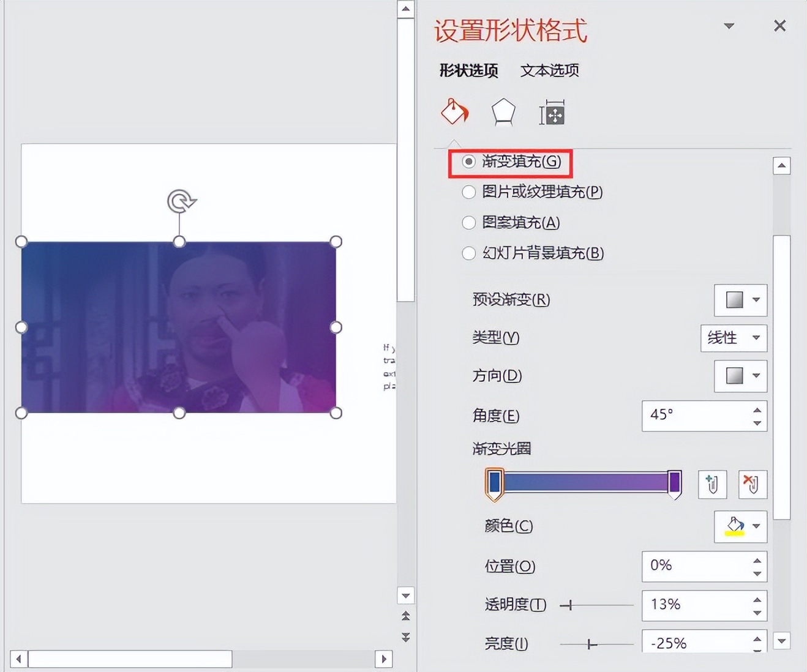Switch to 文本选项 tab
This screenshot has height=672, width=807.
point(549,70)
